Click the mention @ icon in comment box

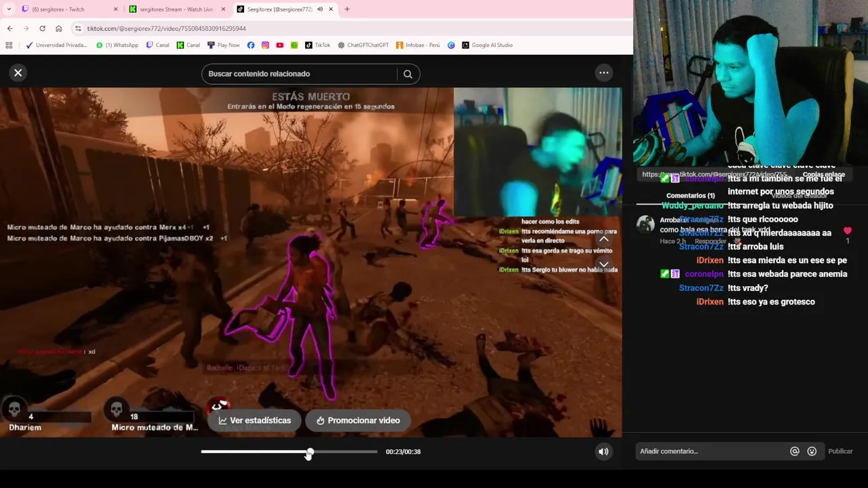[x=795, y=451]
